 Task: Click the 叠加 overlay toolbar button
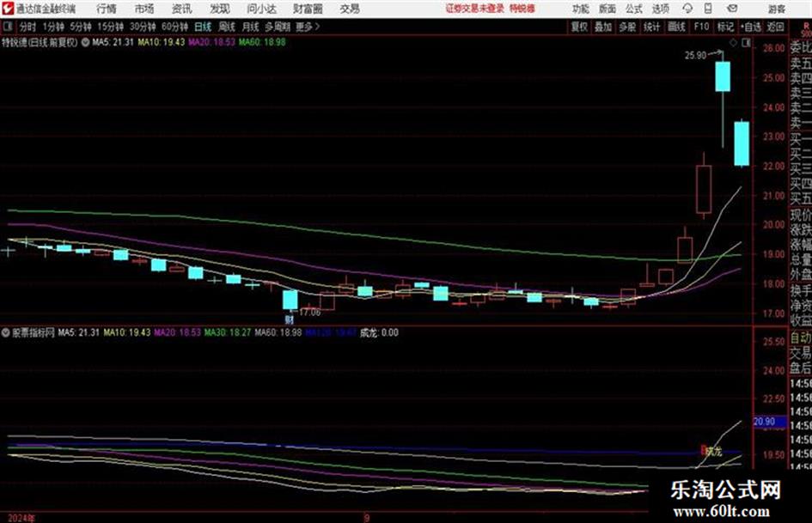pyautogui.click(x=603, y=27)
